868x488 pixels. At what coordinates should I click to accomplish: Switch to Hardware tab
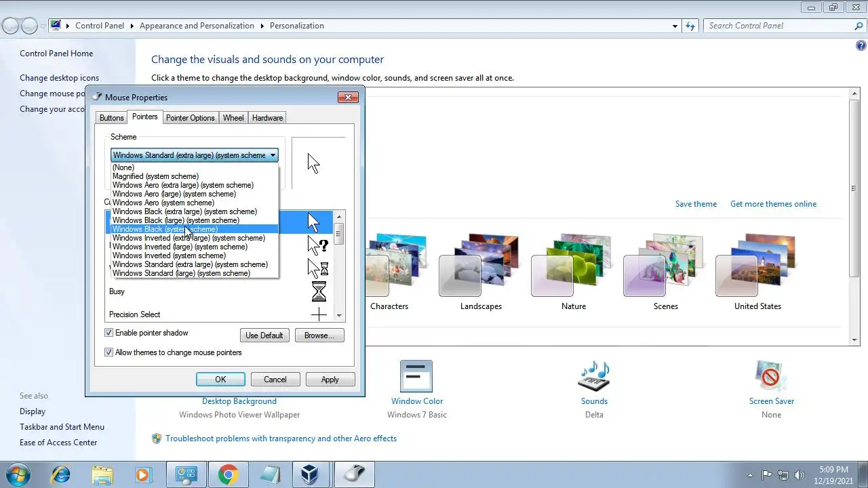(268, 118)
